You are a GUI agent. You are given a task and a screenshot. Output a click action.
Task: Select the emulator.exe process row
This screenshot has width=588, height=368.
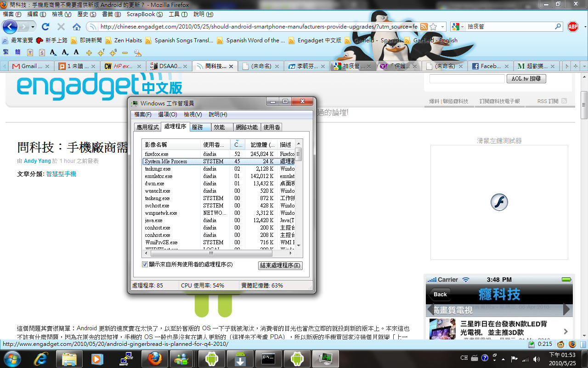(219, 176)
